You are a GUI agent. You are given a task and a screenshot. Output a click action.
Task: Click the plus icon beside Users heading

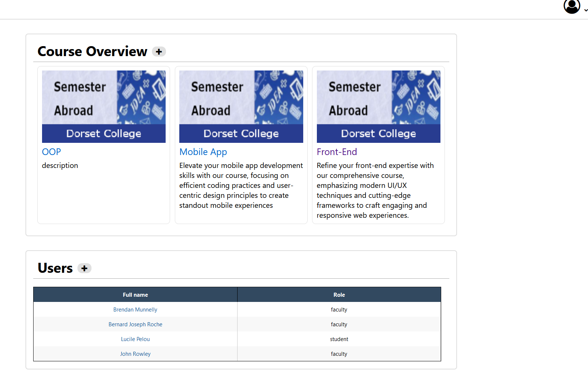point(84,268)
